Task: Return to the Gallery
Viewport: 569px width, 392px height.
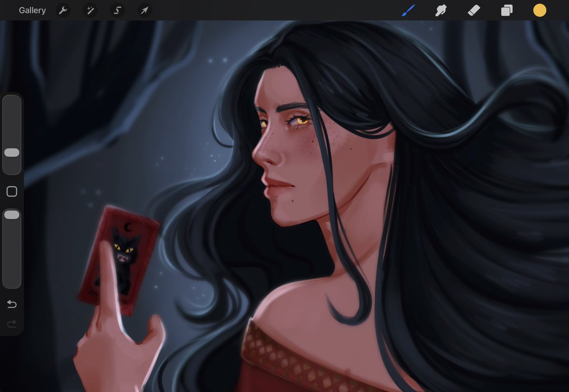Action: [x=32, y=10]
